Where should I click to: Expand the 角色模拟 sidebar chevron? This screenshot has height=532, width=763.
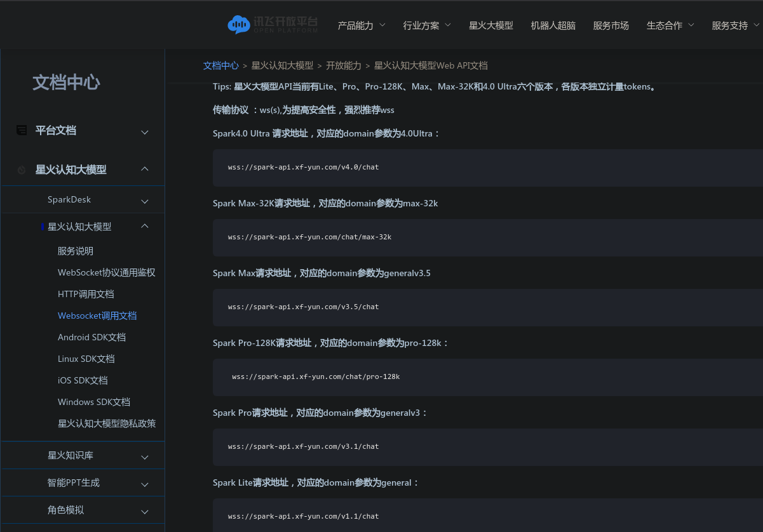(x=145, y=512)
